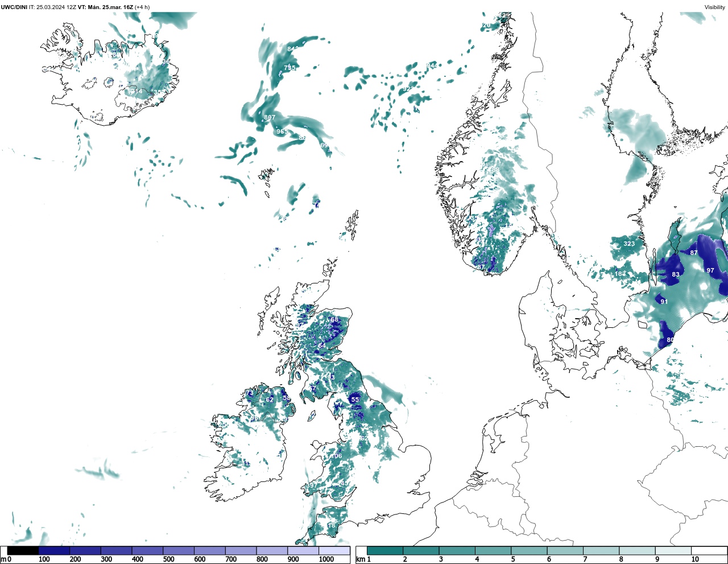Click the '965' value over the North Atlantic
Screen dimensions: 728x564
coord(282,131)
